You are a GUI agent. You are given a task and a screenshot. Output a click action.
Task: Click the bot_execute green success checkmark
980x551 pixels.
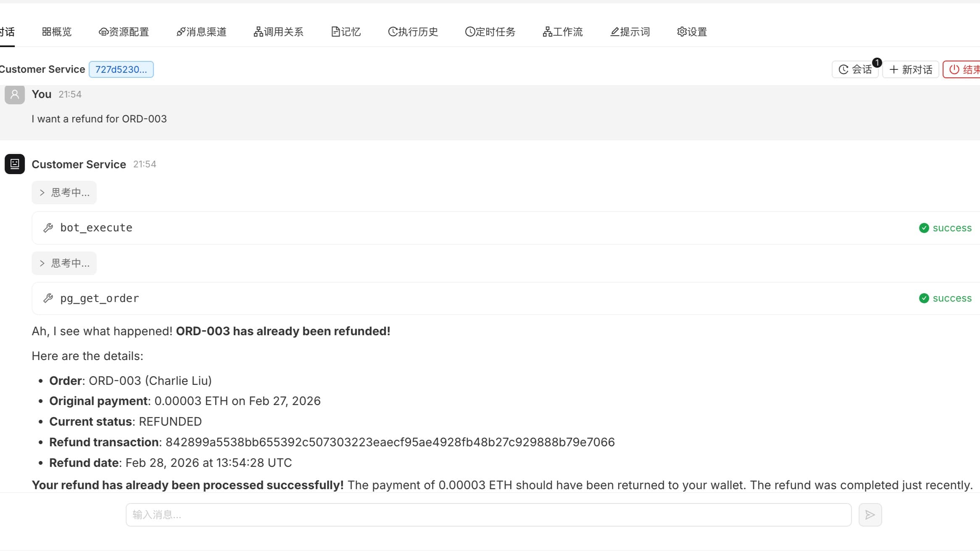pyautogui.click(x=924, y=228)
